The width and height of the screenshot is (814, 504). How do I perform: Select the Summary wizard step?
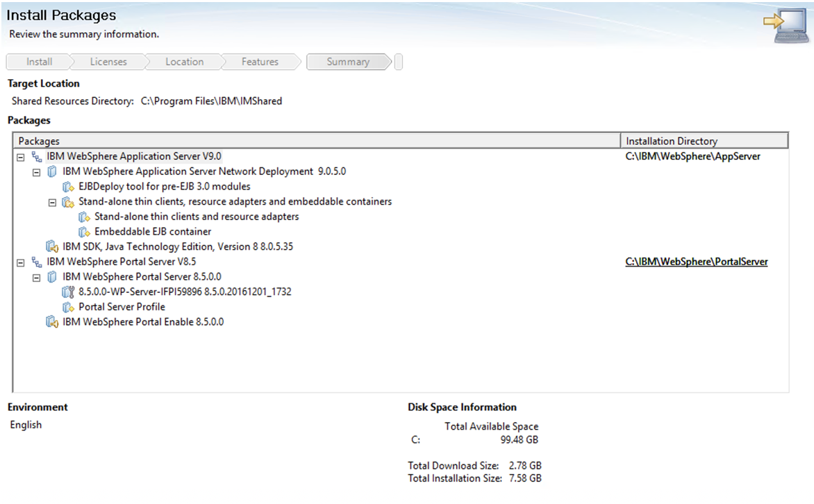click(349, 62)
